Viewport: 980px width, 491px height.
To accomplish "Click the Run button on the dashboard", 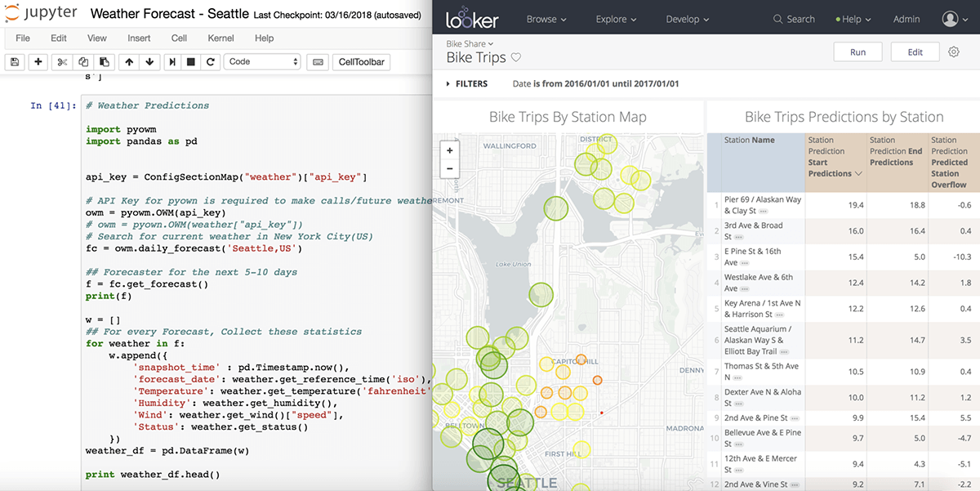I will click(857, 51).
